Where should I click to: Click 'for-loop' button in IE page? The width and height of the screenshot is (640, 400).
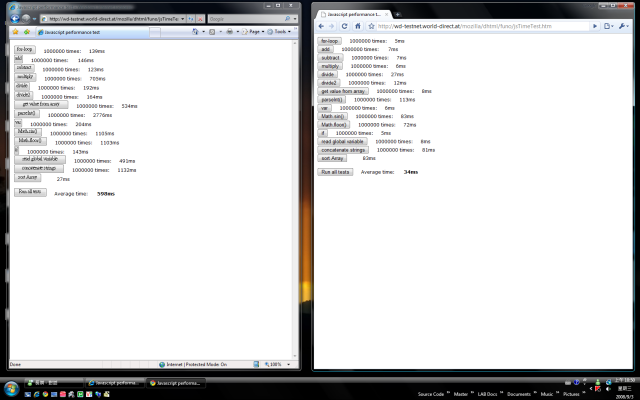[x=25, y=49]
